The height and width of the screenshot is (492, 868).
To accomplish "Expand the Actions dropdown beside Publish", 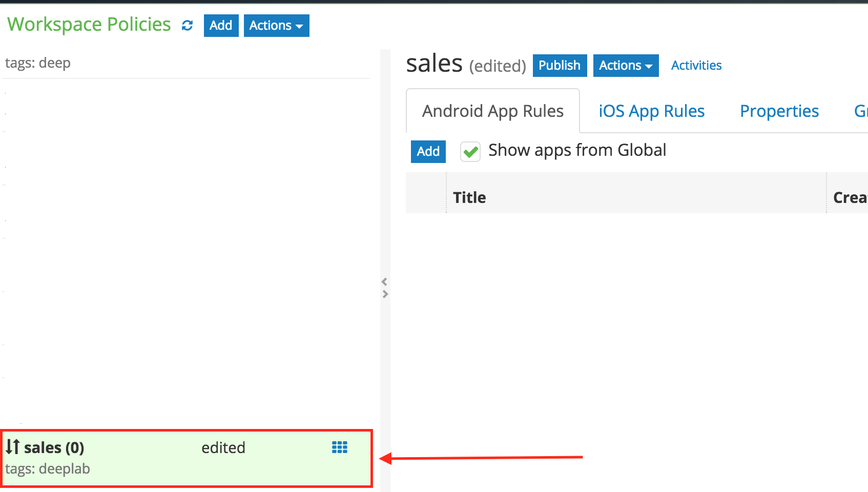I will pyautogui.click(x=625, y=66).
